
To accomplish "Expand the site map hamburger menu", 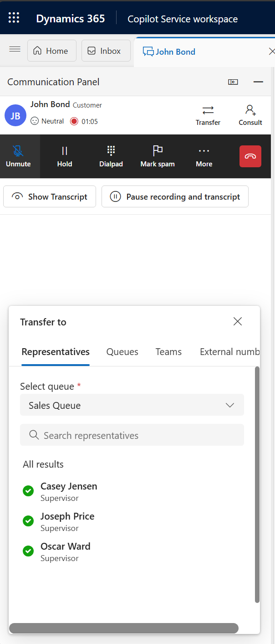I will (x=15, y=50).
